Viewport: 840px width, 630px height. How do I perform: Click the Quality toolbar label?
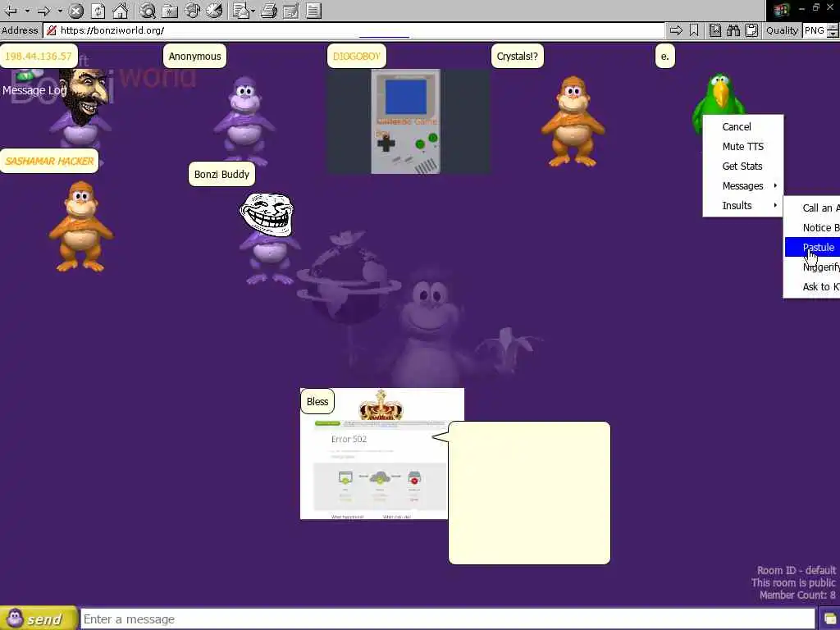pos(782,30)
